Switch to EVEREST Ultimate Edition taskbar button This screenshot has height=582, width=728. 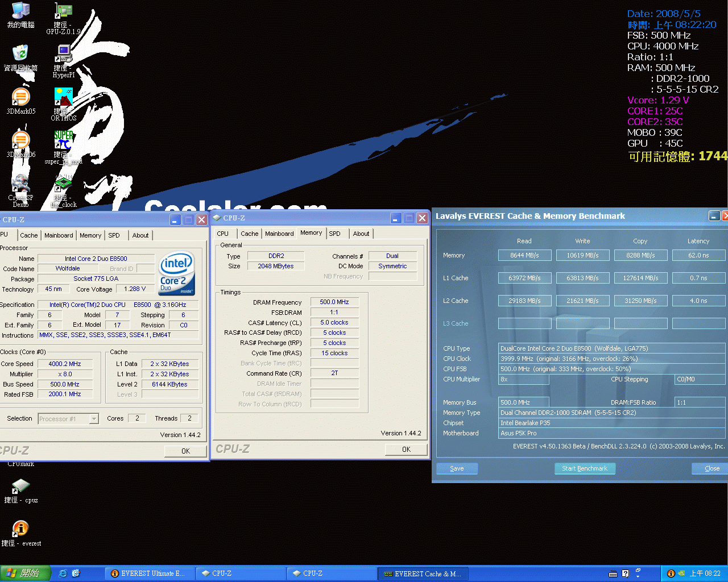(150, 573)
